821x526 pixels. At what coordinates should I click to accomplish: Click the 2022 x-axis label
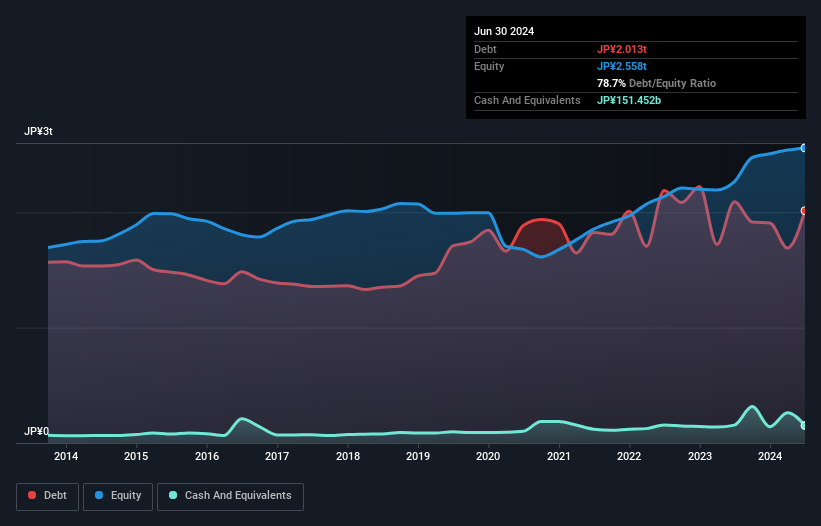pos(629,456)
